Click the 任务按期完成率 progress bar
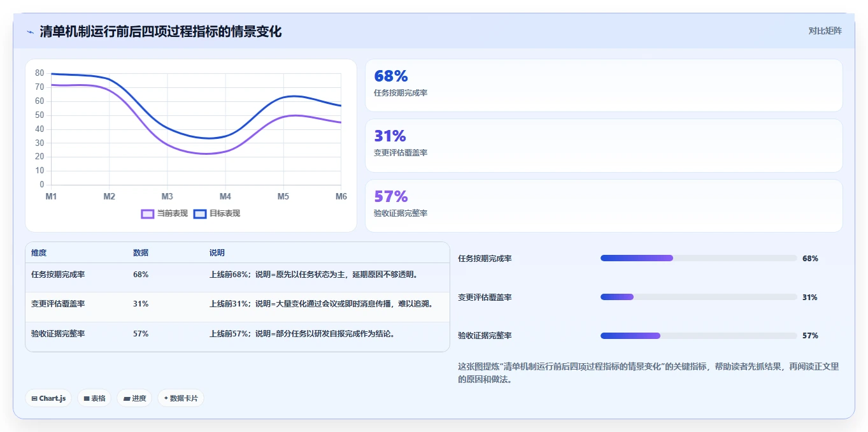The width and height of the screenshot is (868, 432). pos(699,258)
